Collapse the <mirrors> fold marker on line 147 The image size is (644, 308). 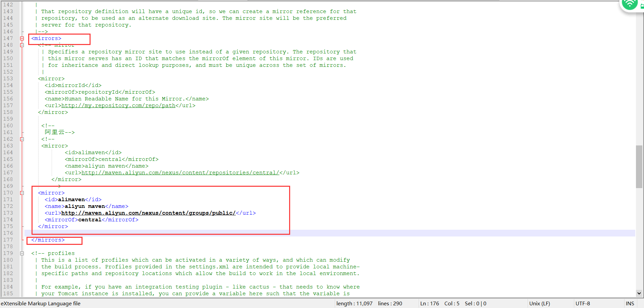(x=22, y=38)
